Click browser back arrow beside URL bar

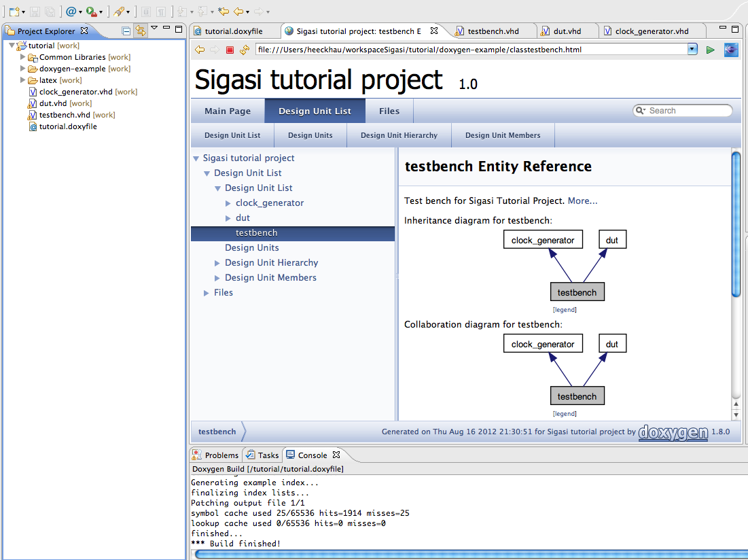(x=200, y=50)
